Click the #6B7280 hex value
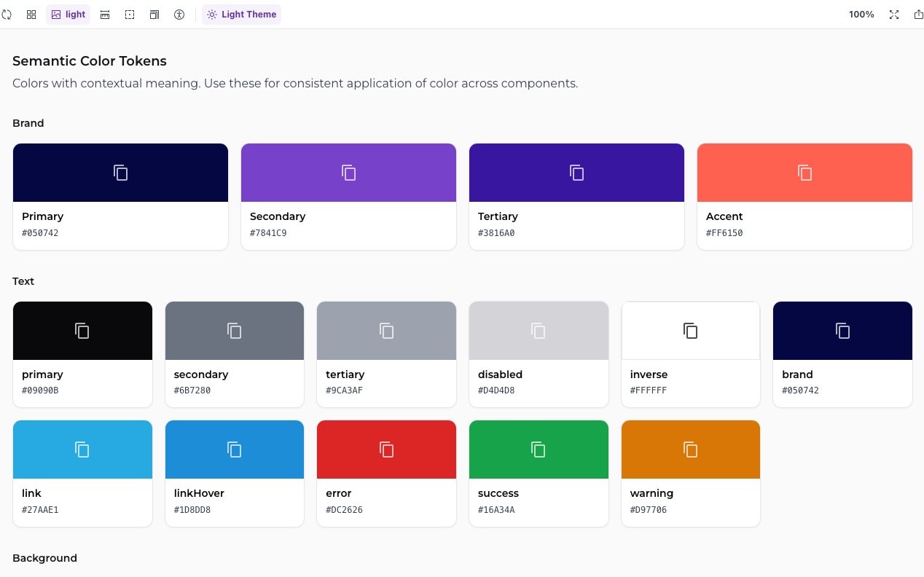The image size is (924, 577). (192, 390)
